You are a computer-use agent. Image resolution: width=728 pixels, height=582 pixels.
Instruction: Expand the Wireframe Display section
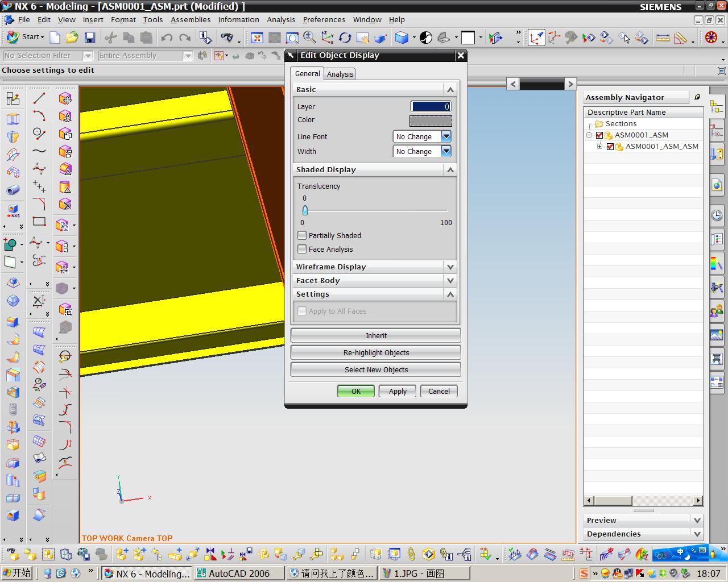tap(450, 267)
